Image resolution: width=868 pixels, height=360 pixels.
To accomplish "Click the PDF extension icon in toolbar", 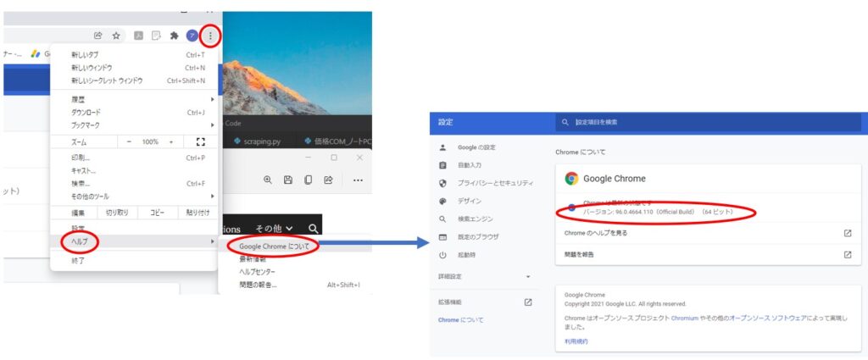I will 138,36.
